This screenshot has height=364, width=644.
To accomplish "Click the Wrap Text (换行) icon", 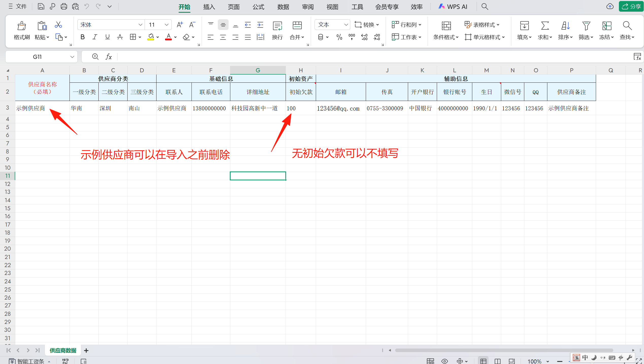I will [277, 26].
